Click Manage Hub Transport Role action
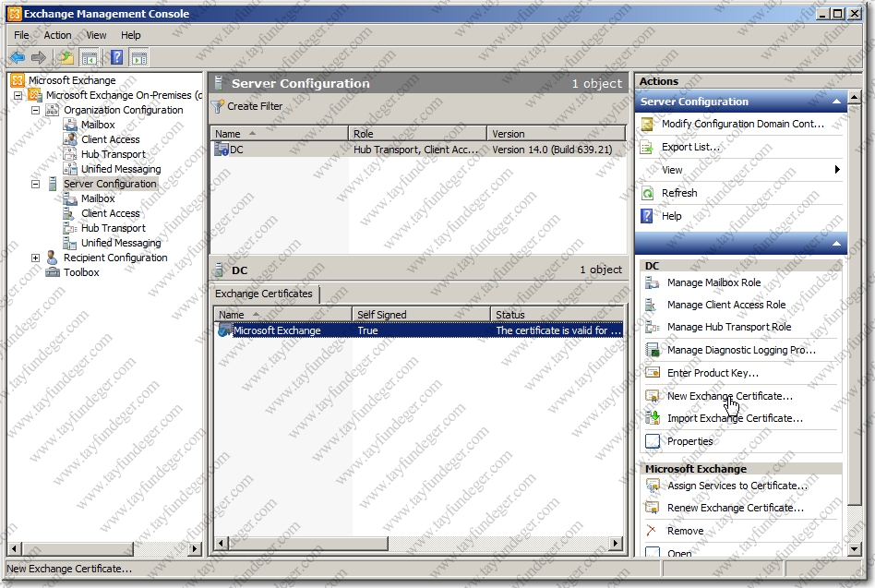 [729, 327]
